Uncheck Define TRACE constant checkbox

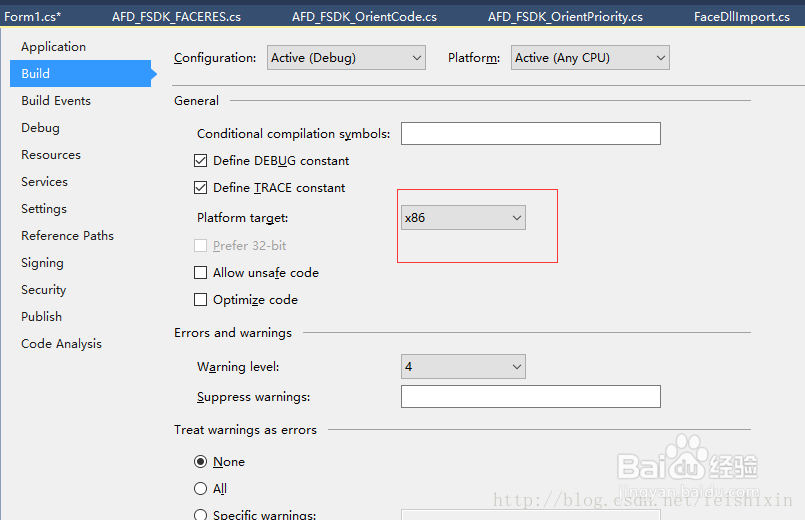pos(200,188)
